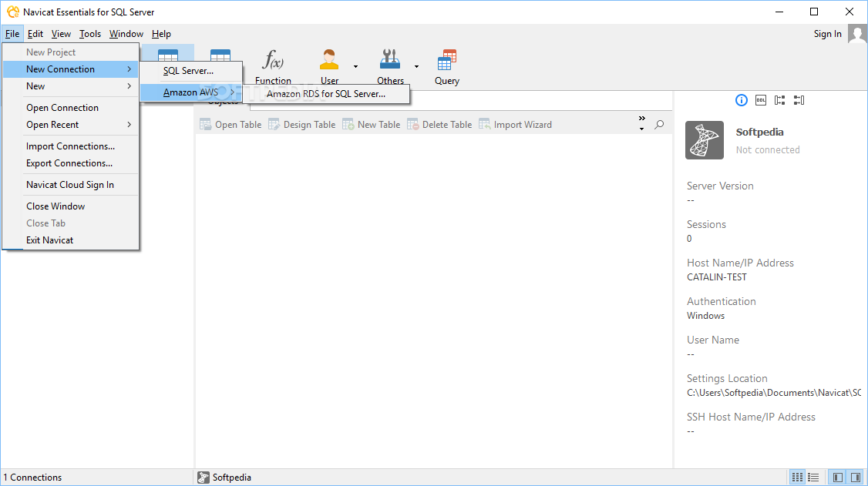The height and width of the screenshot is (486, 868).
Task: Click the Settings Location path text
Action: (x=774, y=393)
